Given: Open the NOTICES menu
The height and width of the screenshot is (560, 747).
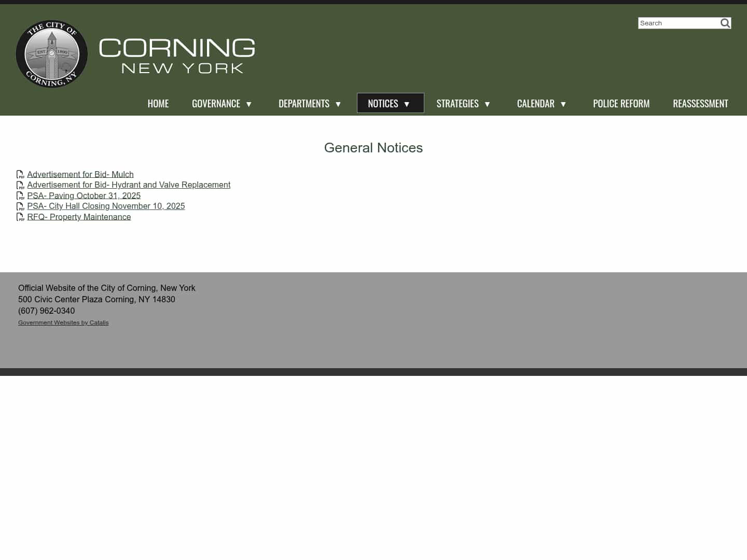Looking at the screenshot, I should coord(390,103).
